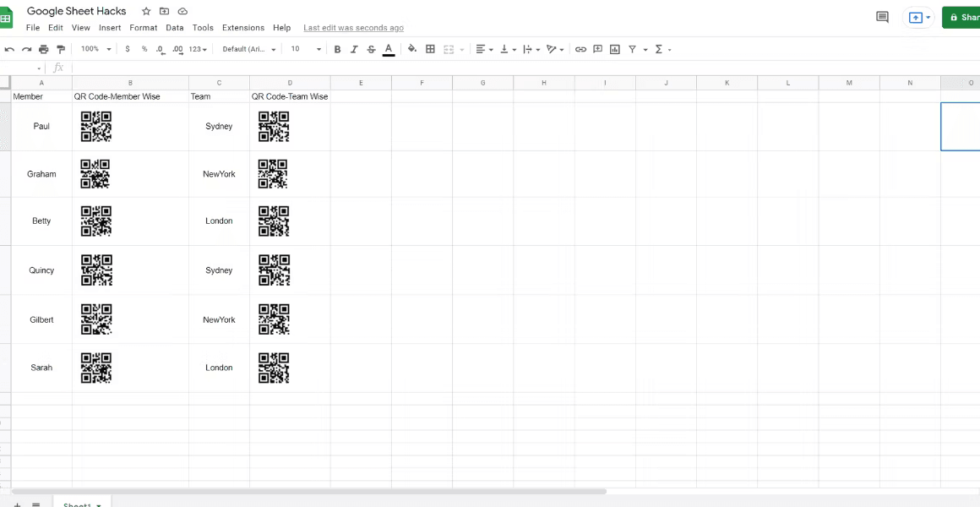This screenshot has height=507, width=980.
Task: Open the more number formats dropdown
Action: tap(198, 49)
